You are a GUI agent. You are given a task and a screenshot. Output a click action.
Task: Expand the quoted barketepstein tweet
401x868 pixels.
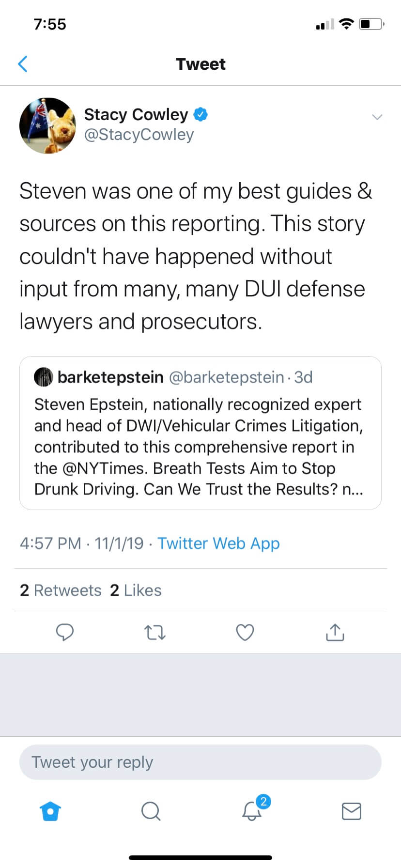click(x=200, y=433)
